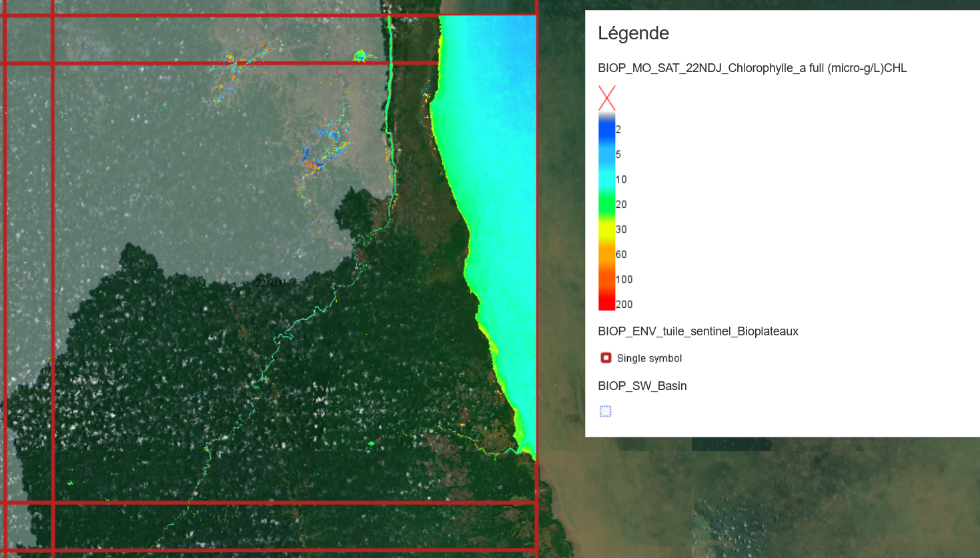Click the 22NDJ tile label on the map
This screenshot has height=558, width=980.
(x=270, y=283)
